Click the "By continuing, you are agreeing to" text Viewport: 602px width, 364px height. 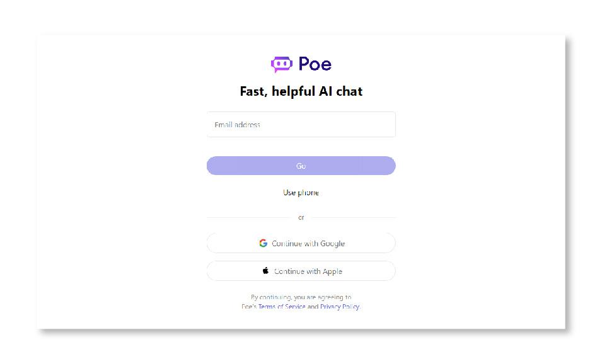click(301, 297)
